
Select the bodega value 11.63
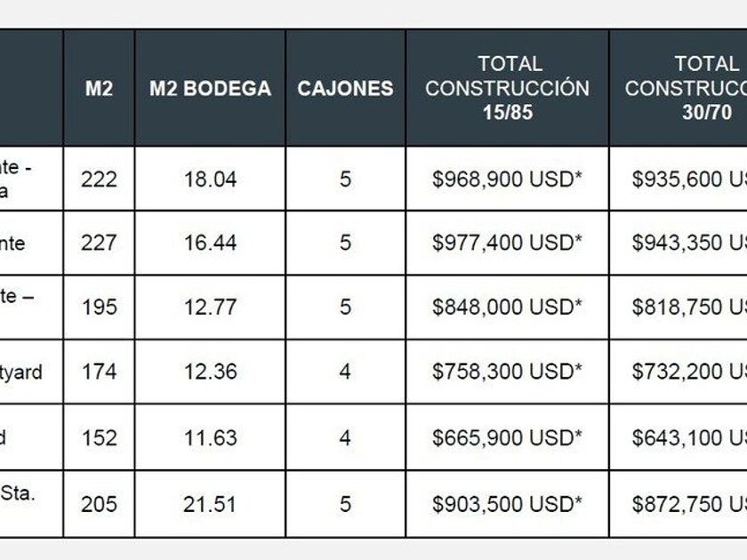(210, 438)
